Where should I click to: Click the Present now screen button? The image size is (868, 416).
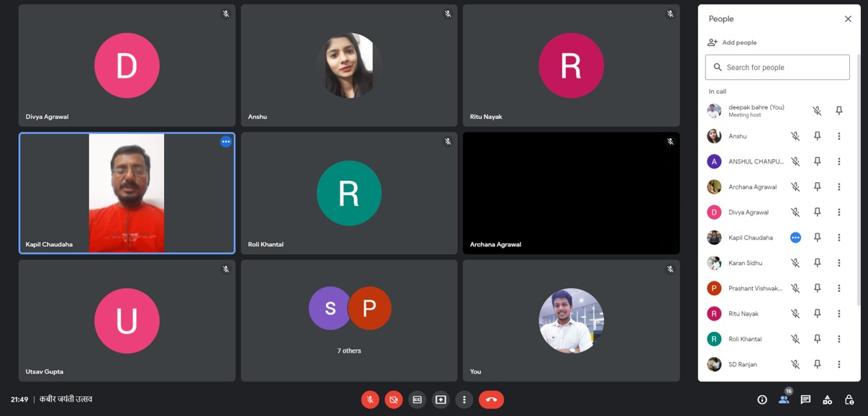point(440,399)
